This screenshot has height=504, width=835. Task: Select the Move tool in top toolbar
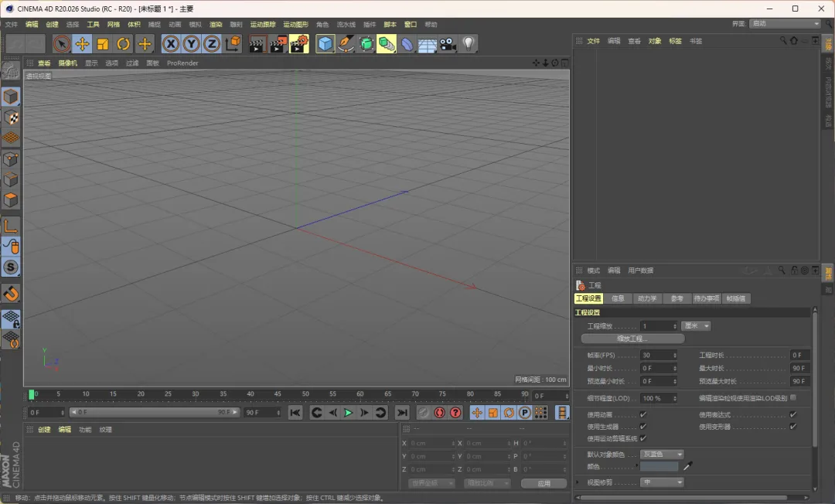pyautogui.click(x=82, y=44)
